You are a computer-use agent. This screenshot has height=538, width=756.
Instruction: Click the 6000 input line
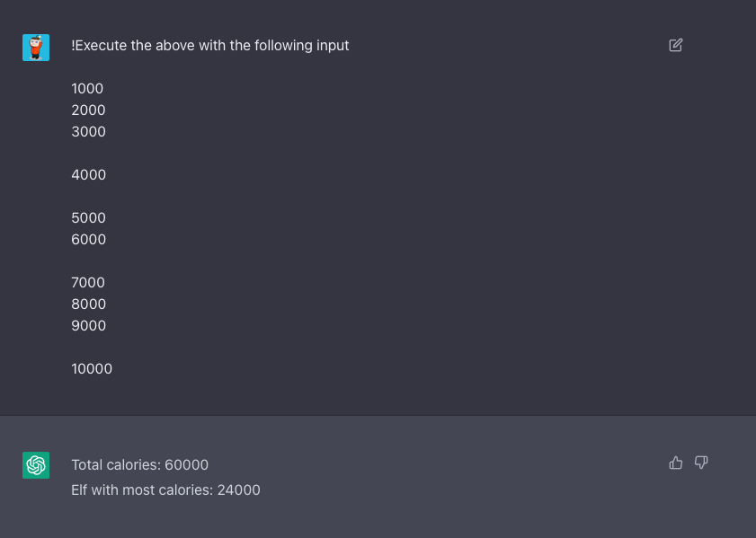coord(88,240)
